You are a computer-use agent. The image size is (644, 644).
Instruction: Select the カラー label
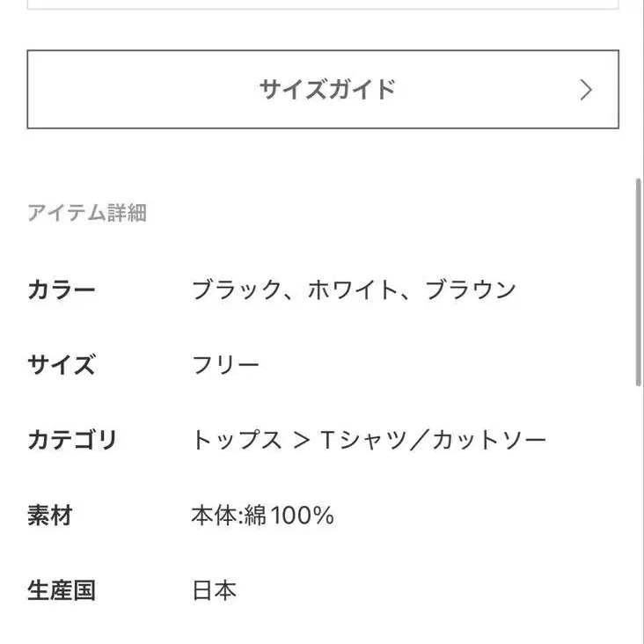[x=61, y=290]
